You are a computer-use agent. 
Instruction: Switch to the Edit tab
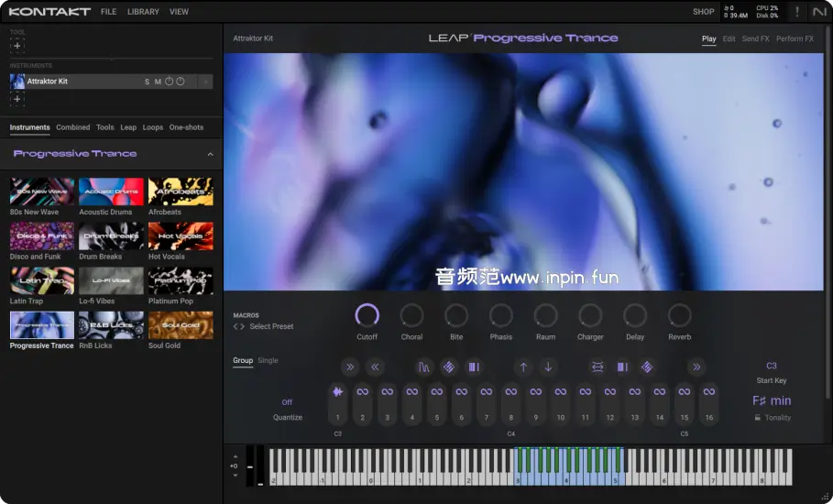point(729,38)
